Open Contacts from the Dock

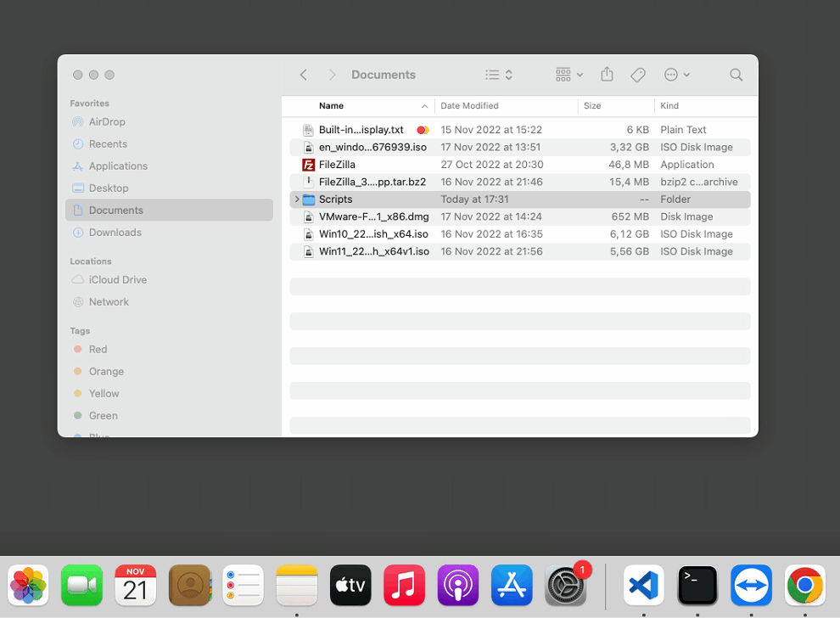coord(190,585)
